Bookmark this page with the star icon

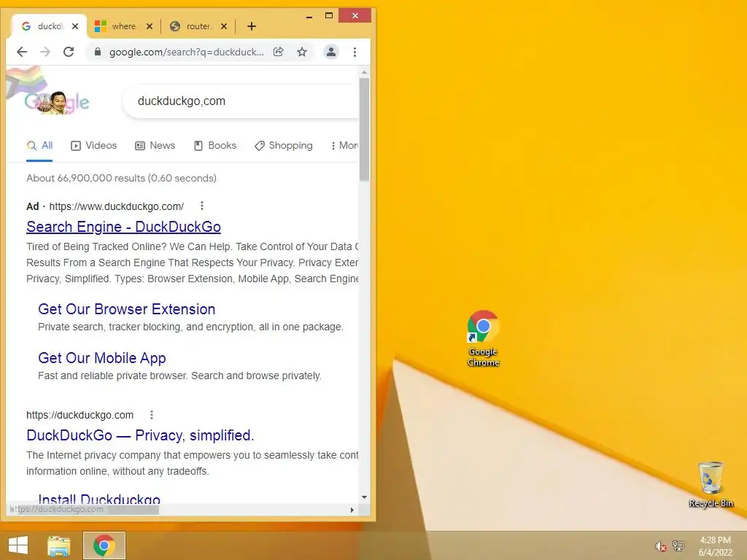pyautogui.click(x=301, y=52)
